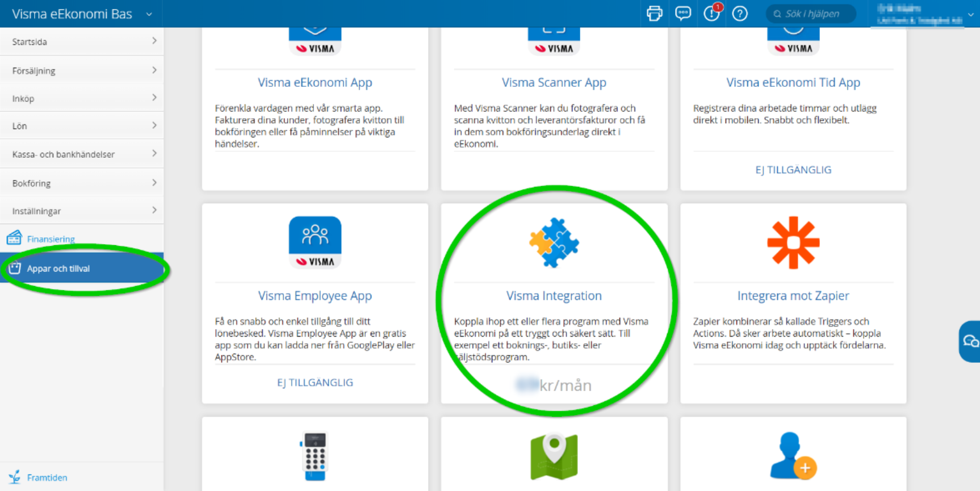980x491 pixels.
Task: Click EJ TILLGÄNGLIG under Visma eEkonomi Tid App
Action: pyautogui.click(x=793, y=170)
